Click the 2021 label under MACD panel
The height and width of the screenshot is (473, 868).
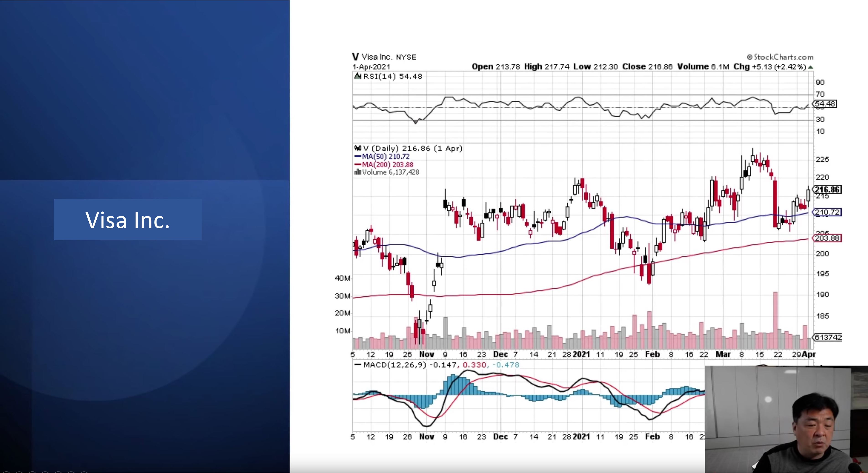[x=581, y=437]
